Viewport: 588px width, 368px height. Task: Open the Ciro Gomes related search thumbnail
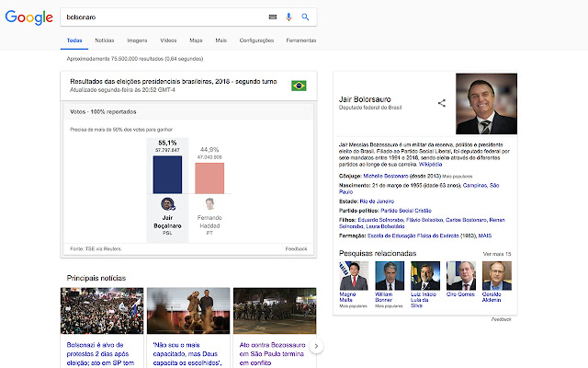pyautogui.click(x=461, y=276)
